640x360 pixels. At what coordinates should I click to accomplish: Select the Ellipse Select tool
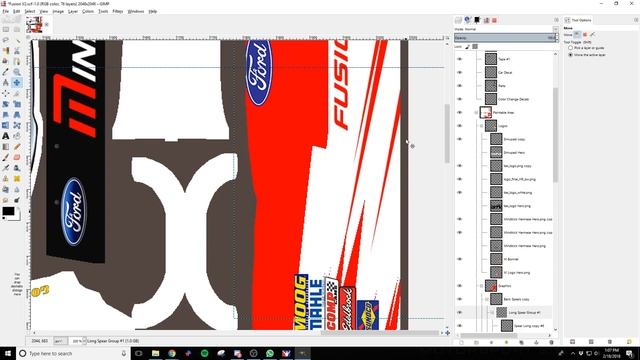(x=17, y=29)
